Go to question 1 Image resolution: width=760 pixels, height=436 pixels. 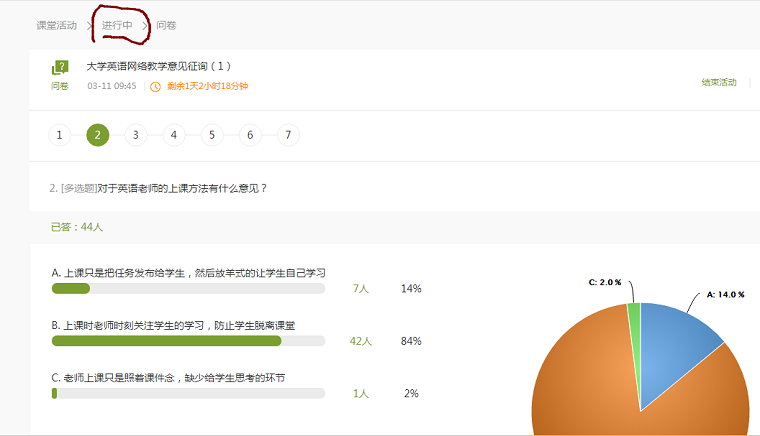coord(60,135)
